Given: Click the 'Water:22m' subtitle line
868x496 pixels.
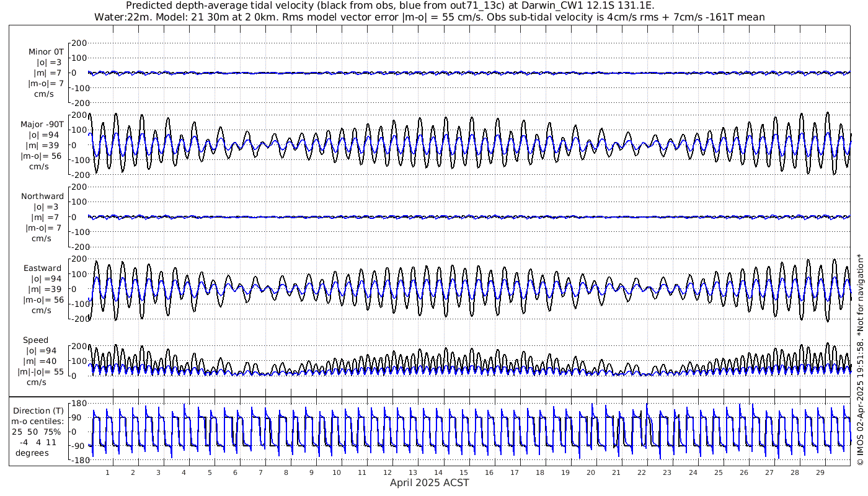Looking at the screenshot, I should (x=429, y=17).
